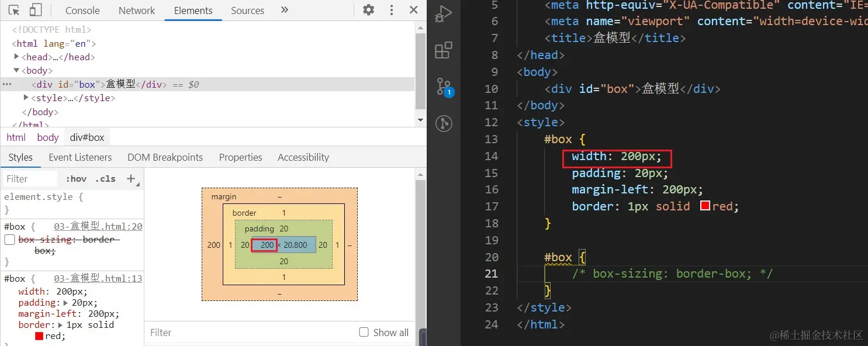Toggle the :hov element state button
The width and height of the screenshot is (868, 346).
point(76,179)
